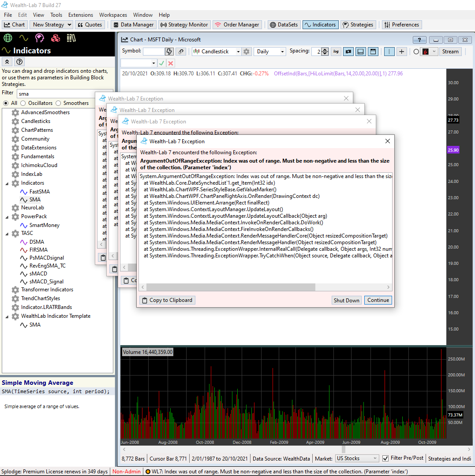Select the Oscillators radio button
The width and height of the screenshot is (475, 476).
coord(24,103)
